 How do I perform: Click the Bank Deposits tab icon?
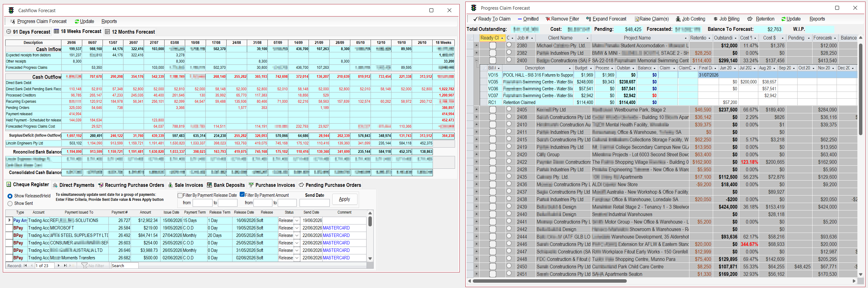(209, 185)
